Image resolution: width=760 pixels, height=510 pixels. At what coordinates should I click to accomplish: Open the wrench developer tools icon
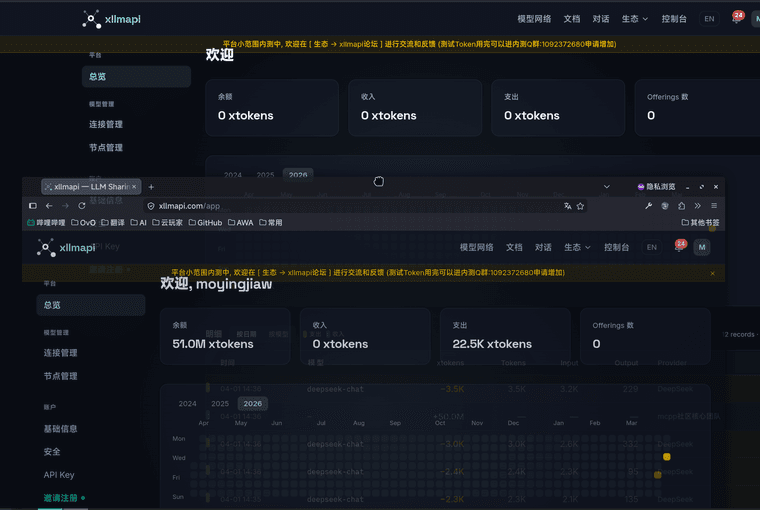point(649,206)
